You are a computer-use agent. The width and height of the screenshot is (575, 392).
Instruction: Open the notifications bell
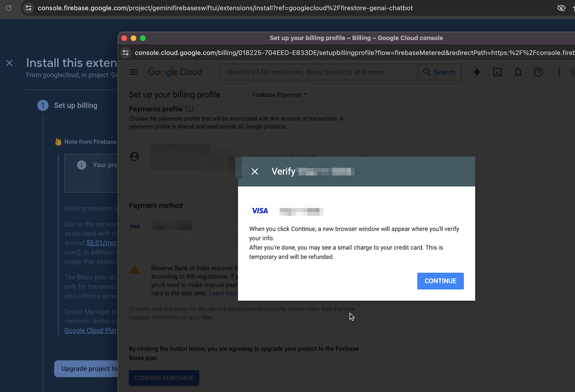pos(518,72)
